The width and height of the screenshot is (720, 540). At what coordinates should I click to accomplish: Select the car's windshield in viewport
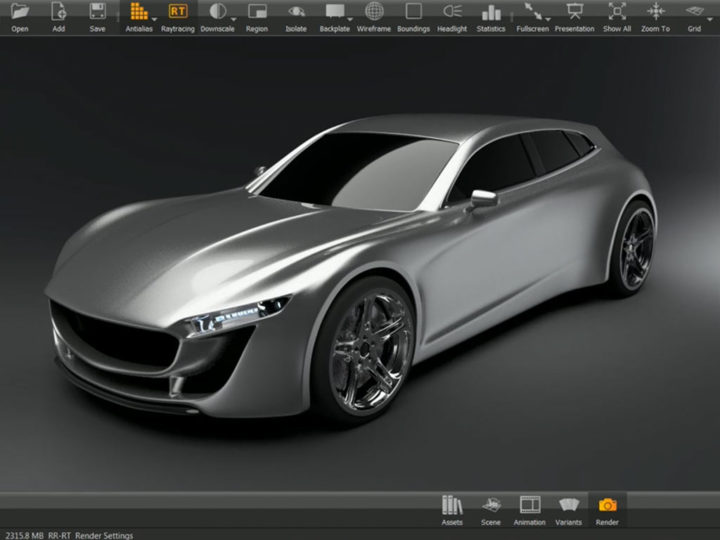[358, 171]
